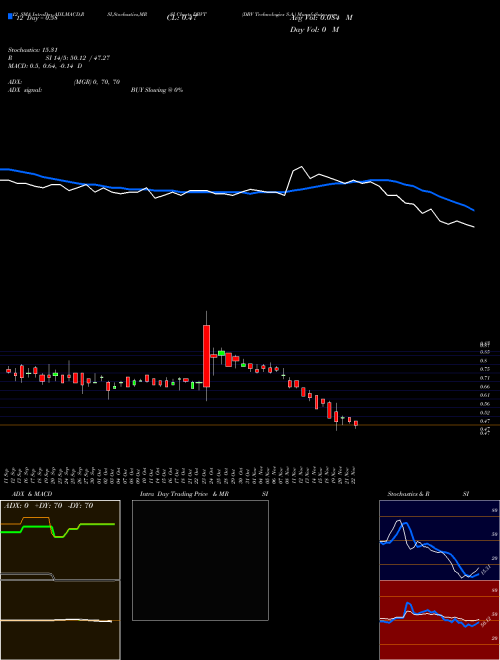Click the 'ADX signal:' label
This screenshot has width=500, height=660.
(x=25, y=90)
